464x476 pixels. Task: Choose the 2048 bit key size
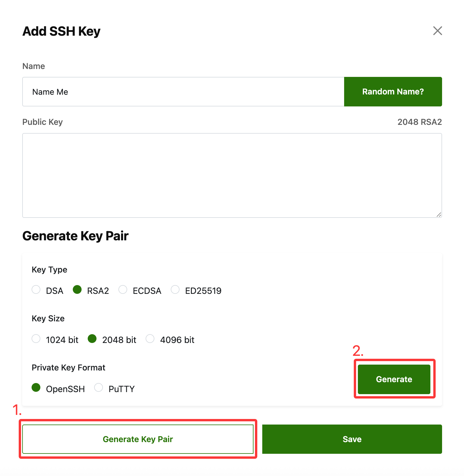coord(92,339)
